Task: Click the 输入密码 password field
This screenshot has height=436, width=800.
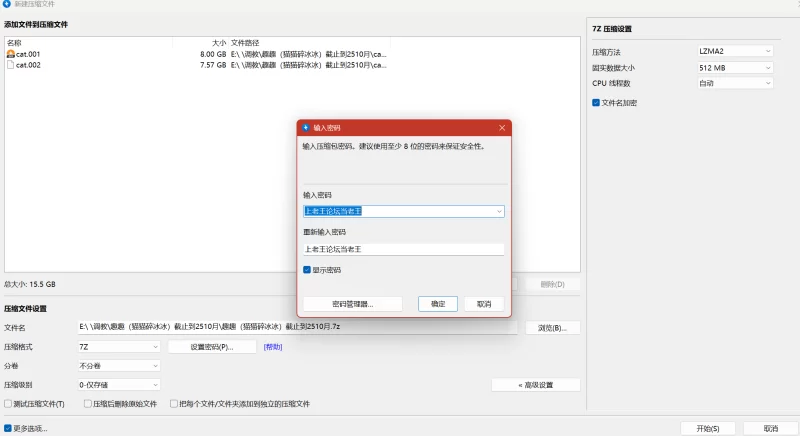Action: 404,211
